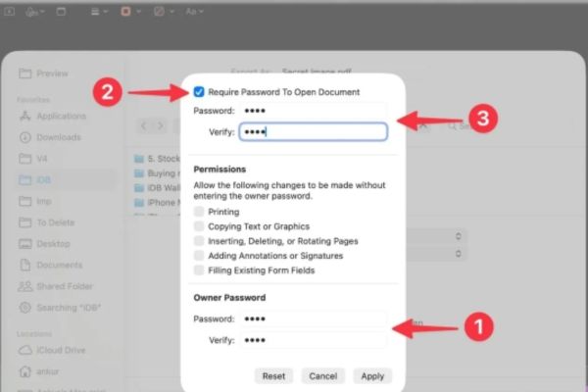The width and height of the screenshot is (588, 392).
Task: Go to Desktop in sidebar
Action: click(x=44, y=244)
